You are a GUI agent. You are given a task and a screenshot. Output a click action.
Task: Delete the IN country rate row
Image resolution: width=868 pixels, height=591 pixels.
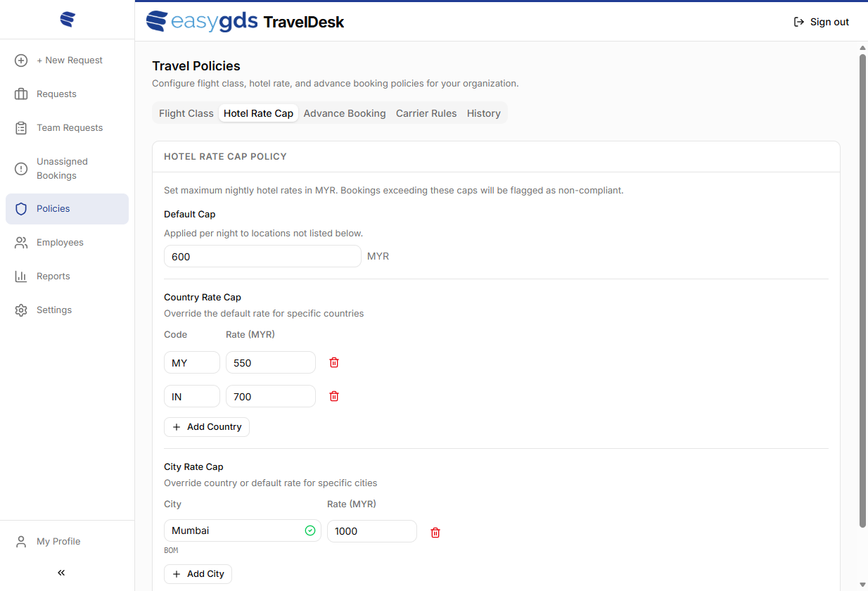[x=334, y=396]
